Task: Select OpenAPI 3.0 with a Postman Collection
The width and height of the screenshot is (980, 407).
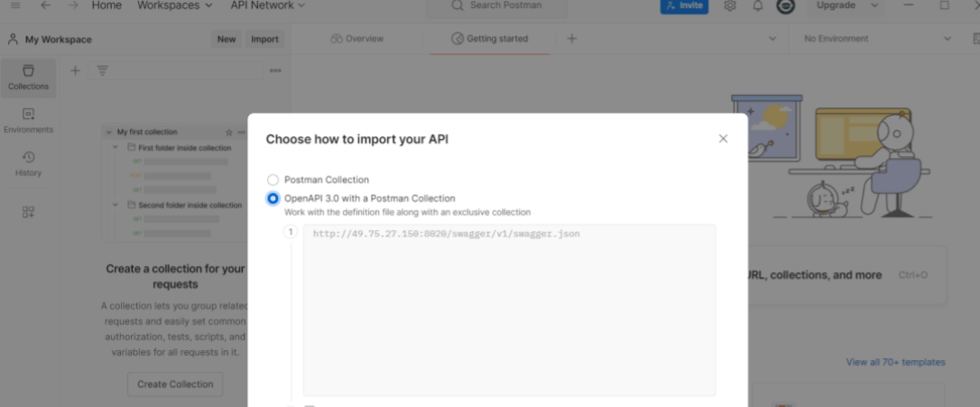Action: [273, 199]
